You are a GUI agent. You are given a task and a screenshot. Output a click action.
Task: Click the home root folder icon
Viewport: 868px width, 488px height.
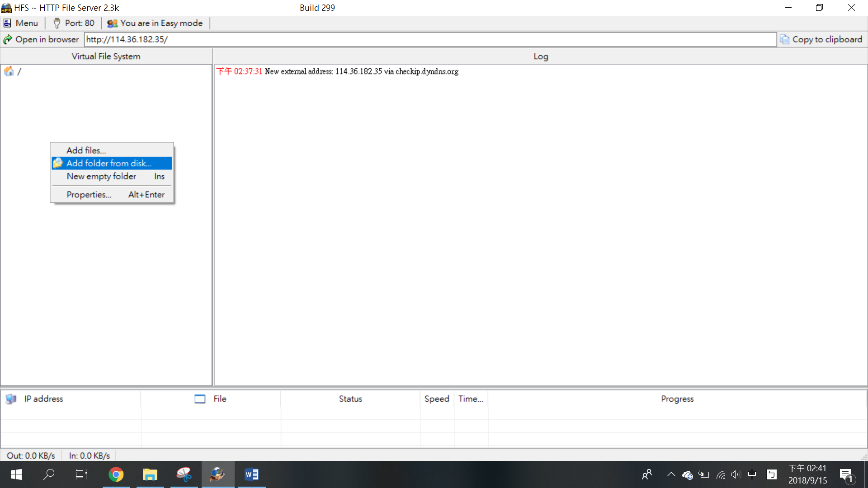pyautogui.click(x=9, y=71)
